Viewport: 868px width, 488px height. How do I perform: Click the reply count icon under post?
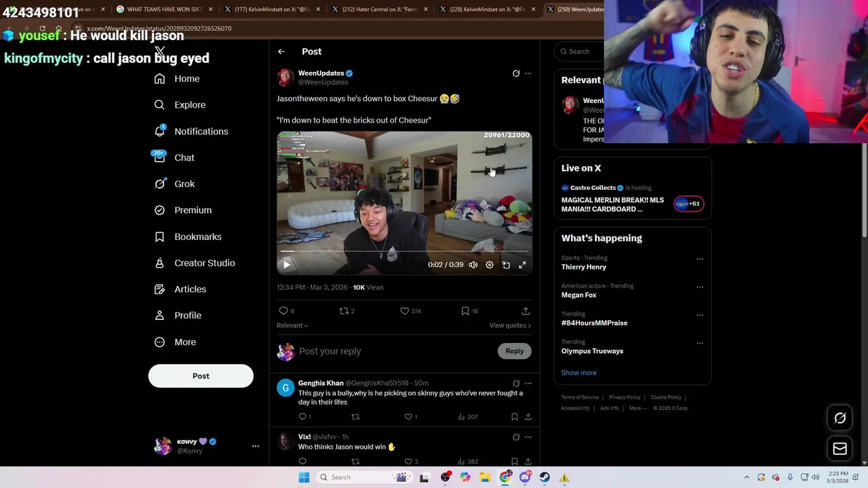[x=283, y=311]
